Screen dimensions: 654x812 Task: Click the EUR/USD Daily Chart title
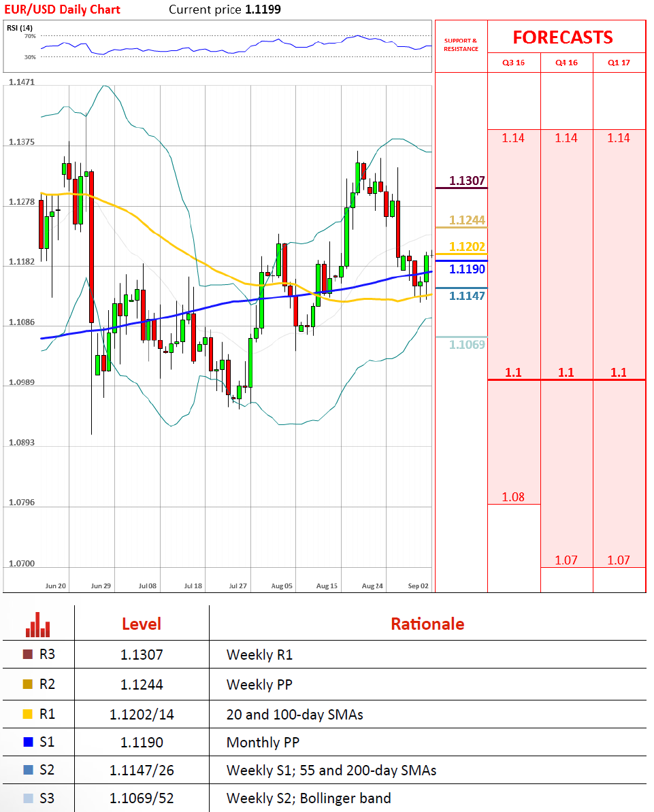click(x=62, y=10)
